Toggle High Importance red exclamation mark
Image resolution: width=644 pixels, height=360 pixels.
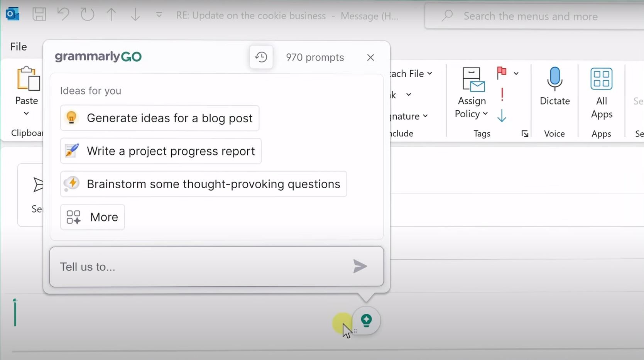click(x=502, y=95)
